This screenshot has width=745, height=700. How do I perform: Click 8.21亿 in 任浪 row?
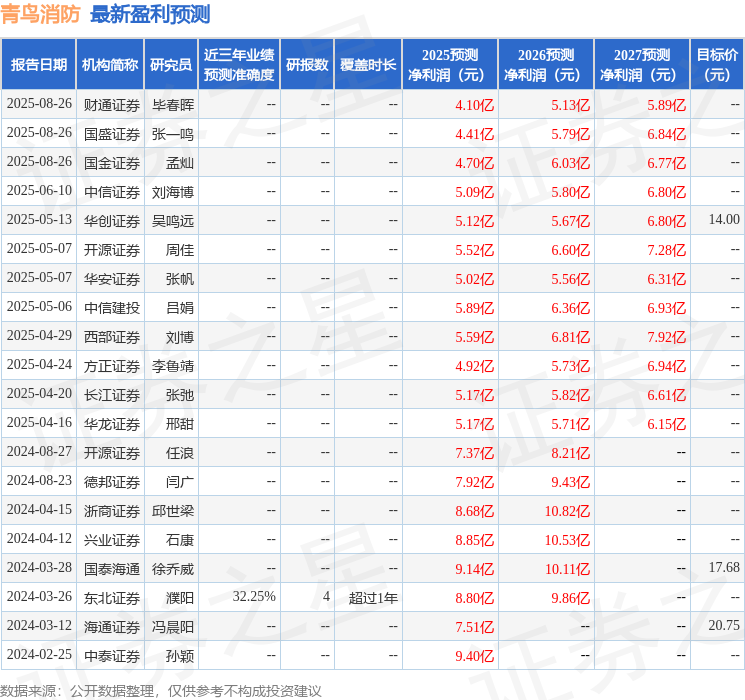(x=570, y=453)
